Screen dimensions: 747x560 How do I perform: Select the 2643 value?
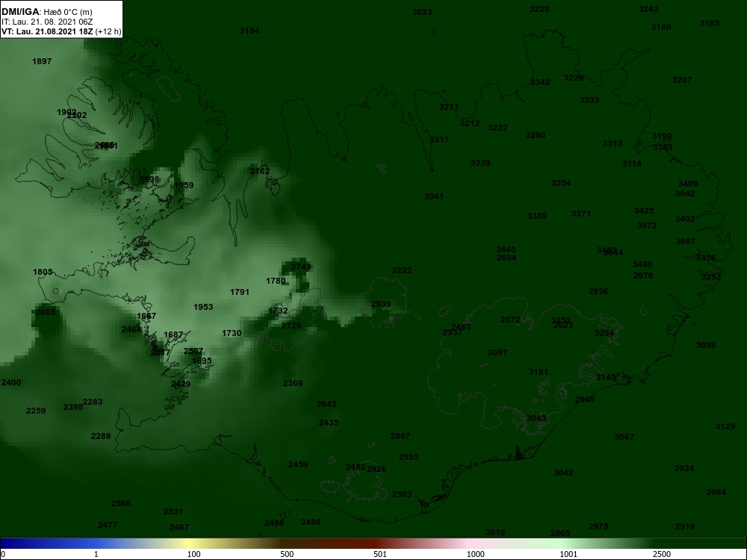(x=327, y=404)
